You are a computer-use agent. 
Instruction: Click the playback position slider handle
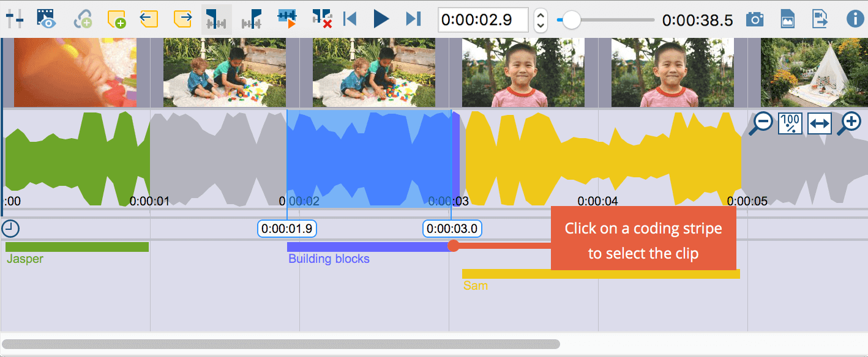coord(571,20)
